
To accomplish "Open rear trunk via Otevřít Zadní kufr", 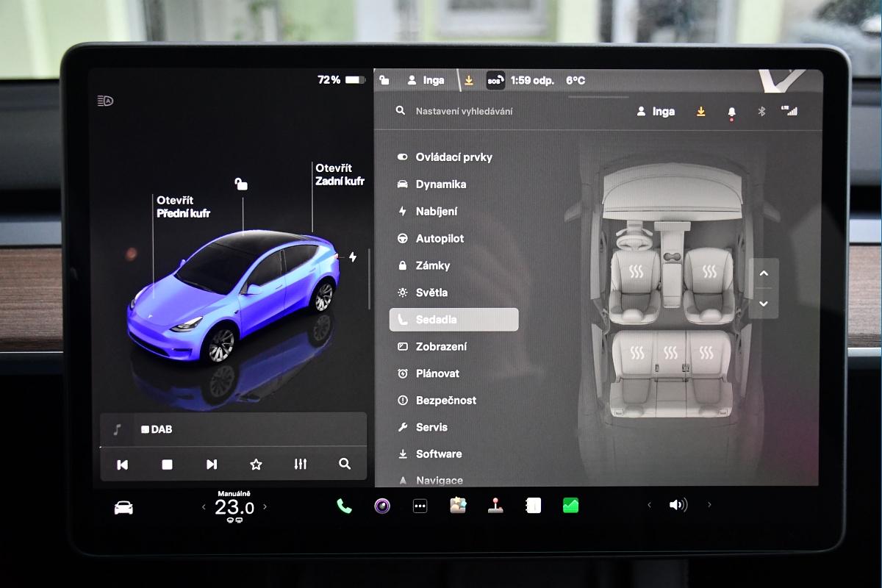I will (x=340, y=174).
